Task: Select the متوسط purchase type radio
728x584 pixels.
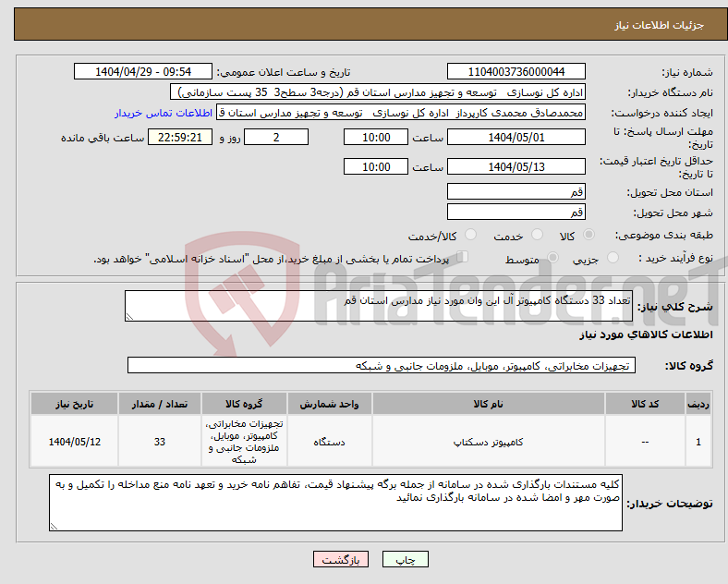Action: [552, 258]
